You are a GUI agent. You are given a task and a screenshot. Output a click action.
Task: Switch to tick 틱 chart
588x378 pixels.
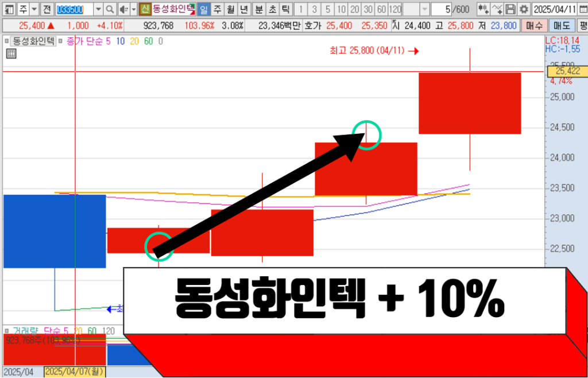click(x=286, y=9)
